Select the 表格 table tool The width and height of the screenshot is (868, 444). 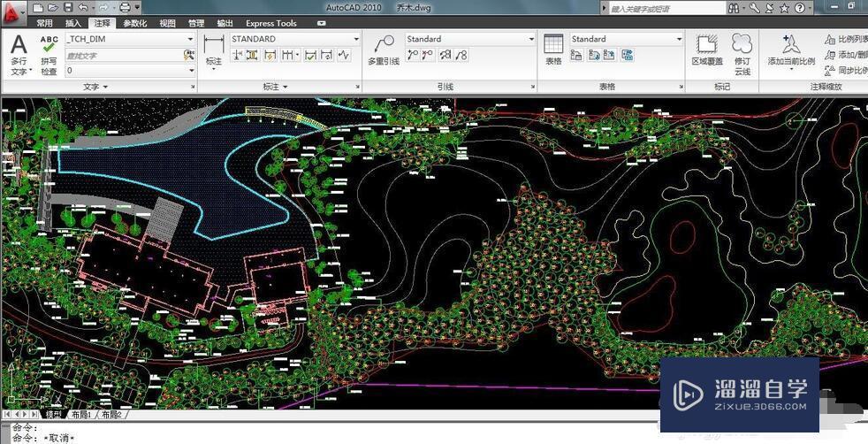tap(553, 50)
